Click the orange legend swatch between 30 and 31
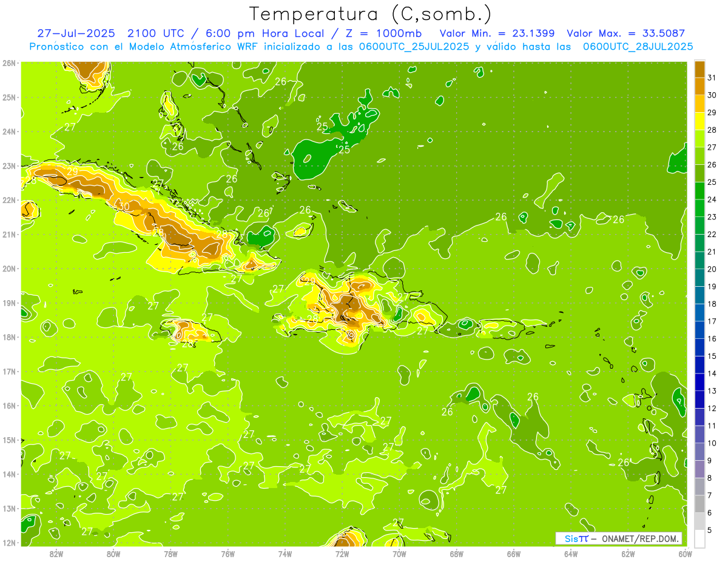 (700, 87)
